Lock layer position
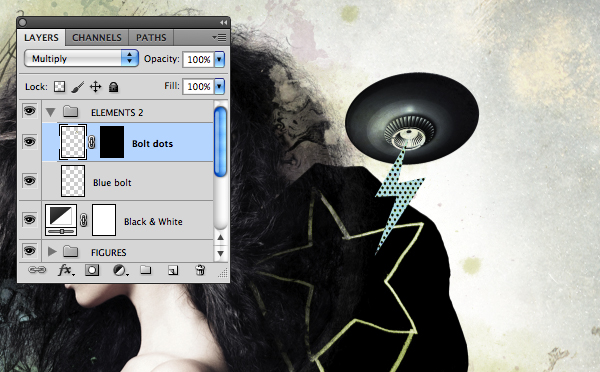 tap(95, 87)
